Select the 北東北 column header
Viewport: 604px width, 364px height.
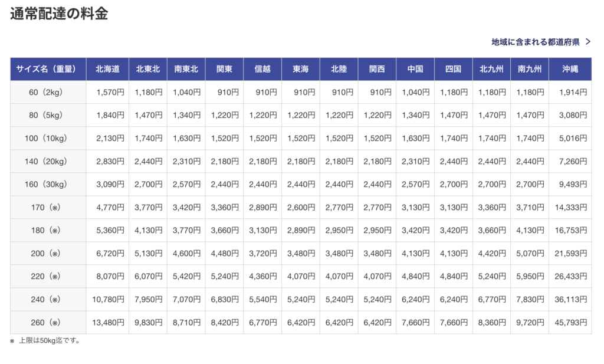click(x=148, y=69)
